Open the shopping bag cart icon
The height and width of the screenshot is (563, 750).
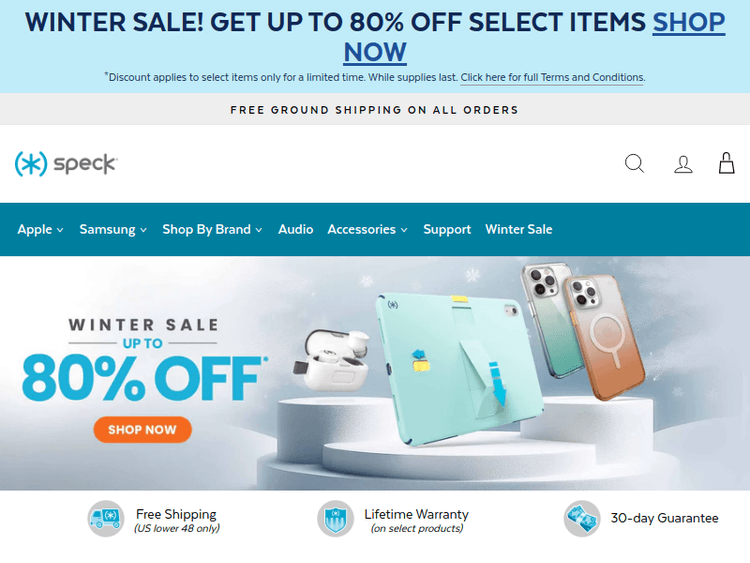[x=726, y=163]
